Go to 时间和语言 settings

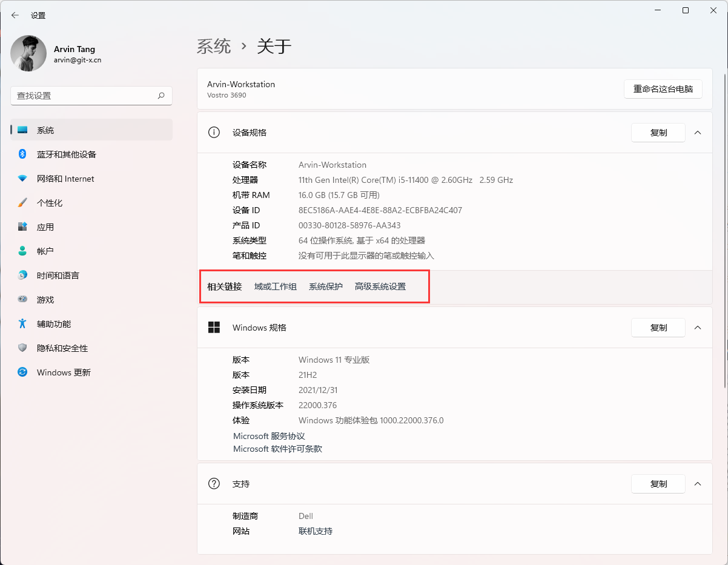coord(91,276)
